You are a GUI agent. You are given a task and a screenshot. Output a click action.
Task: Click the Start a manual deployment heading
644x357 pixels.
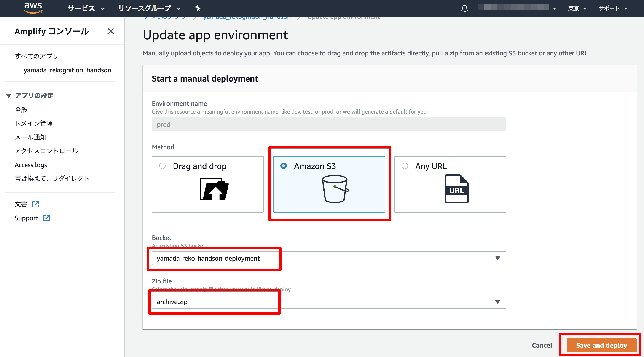(x=205, y=79)
